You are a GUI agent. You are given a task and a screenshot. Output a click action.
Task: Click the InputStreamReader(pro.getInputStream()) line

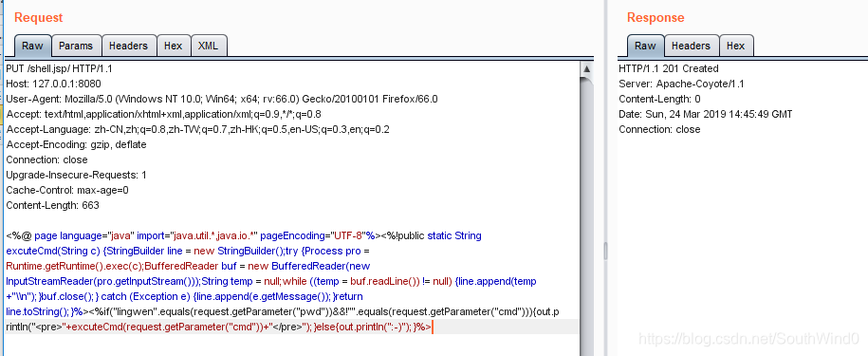point(271,281)
